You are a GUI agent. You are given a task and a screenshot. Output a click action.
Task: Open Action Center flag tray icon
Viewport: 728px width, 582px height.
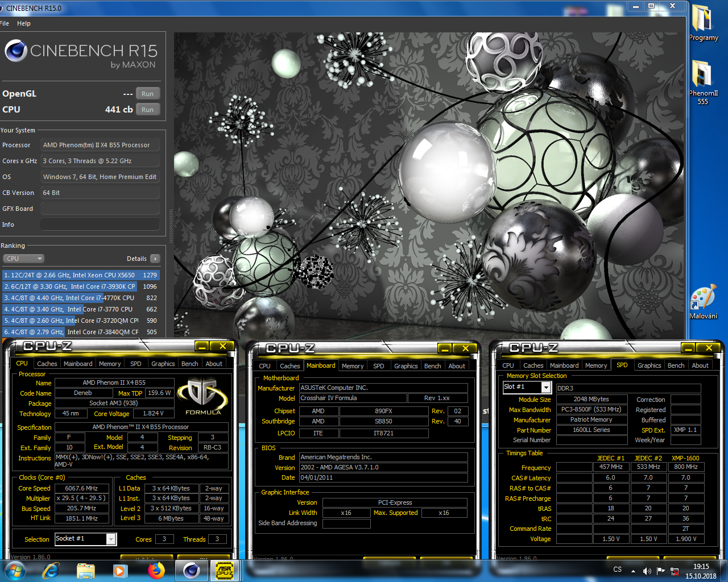(x=661, y=571)
